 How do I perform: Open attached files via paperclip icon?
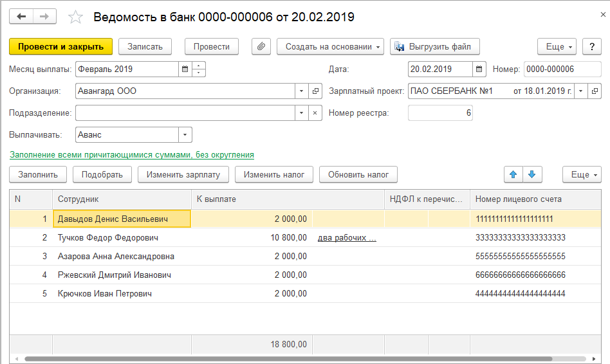click(x=261, y=47)
